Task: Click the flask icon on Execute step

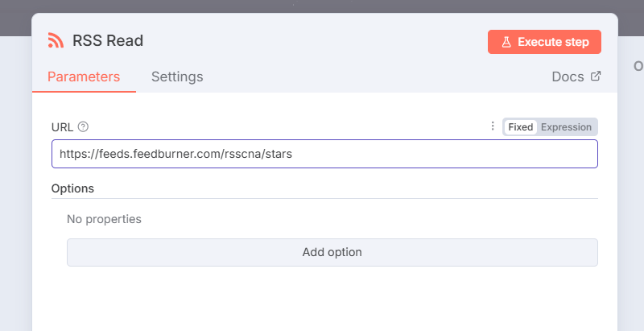Action: (x=506, y=42)
